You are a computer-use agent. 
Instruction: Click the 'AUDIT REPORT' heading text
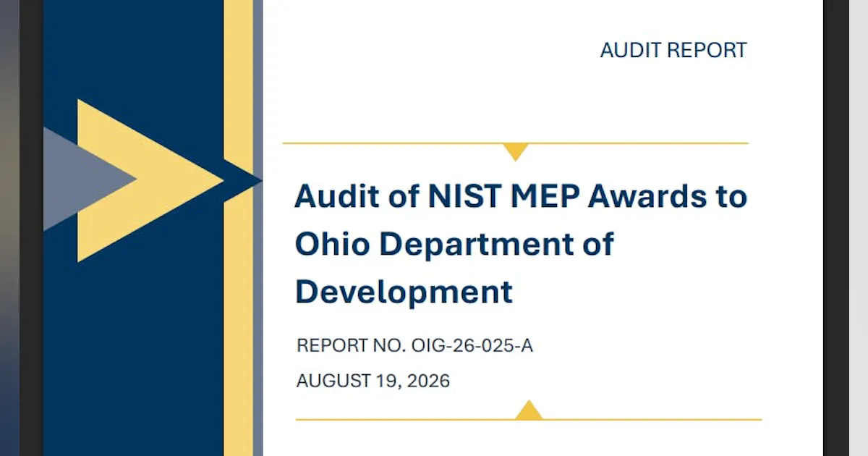point(673,51)
